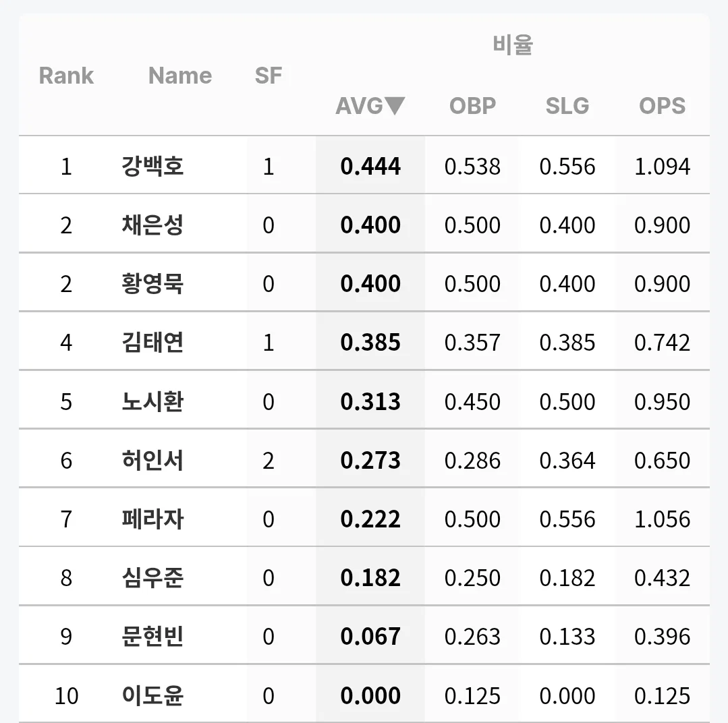
Task: Select player name 노시환
Action: 152,401
